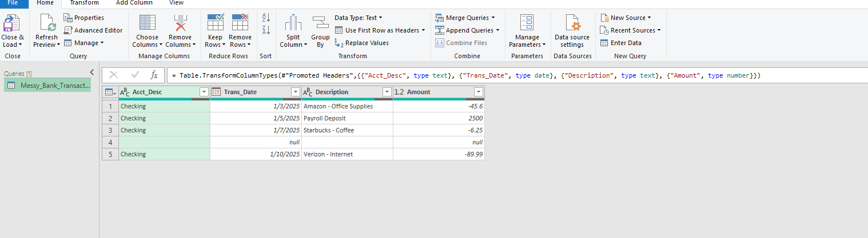Expand the Recent Sources dropdown
The width and height of the screenshot is (868, 238).
click(659, 30)
